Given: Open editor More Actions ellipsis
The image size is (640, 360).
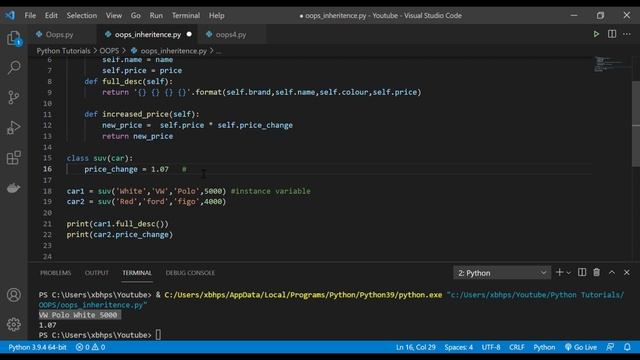Looking at the screenshot, I should click(627, 34).
